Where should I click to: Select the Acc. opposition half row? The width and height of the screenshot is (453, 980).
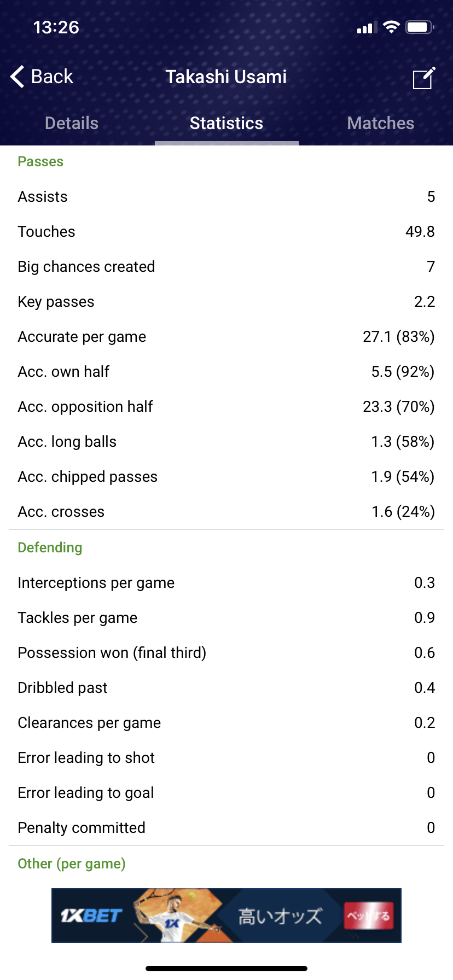coord(226,407)
